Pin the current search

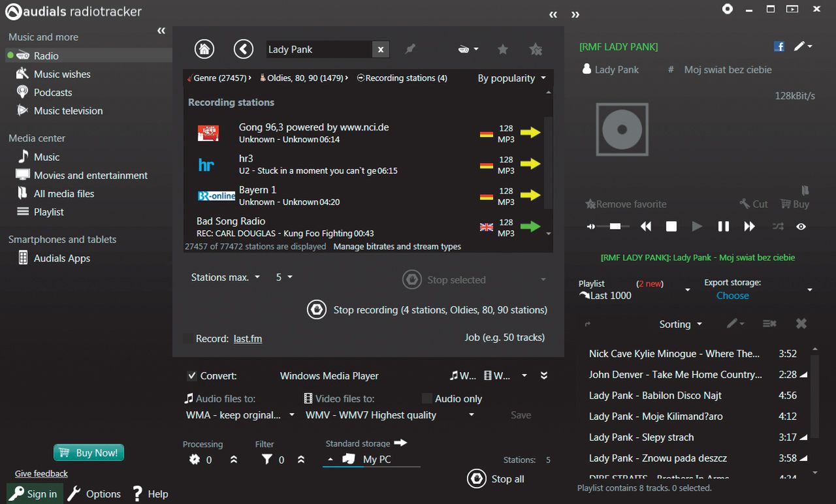[410, 49]
